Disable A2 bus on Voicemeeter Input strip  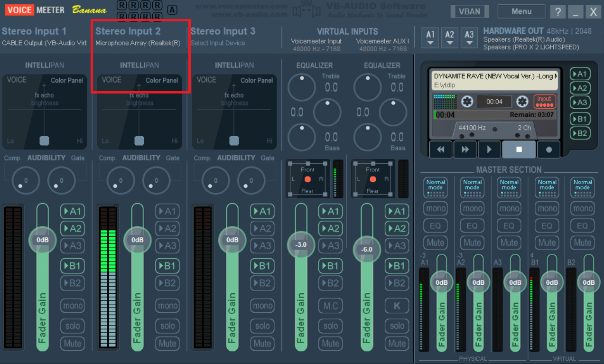click(330, 229)
